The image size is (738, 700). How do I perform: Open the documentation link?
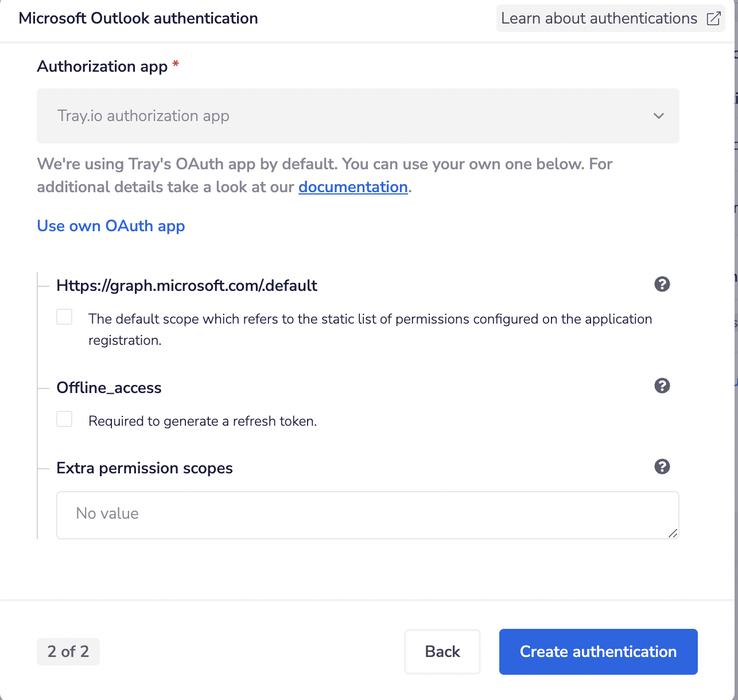tap(353, 187)
